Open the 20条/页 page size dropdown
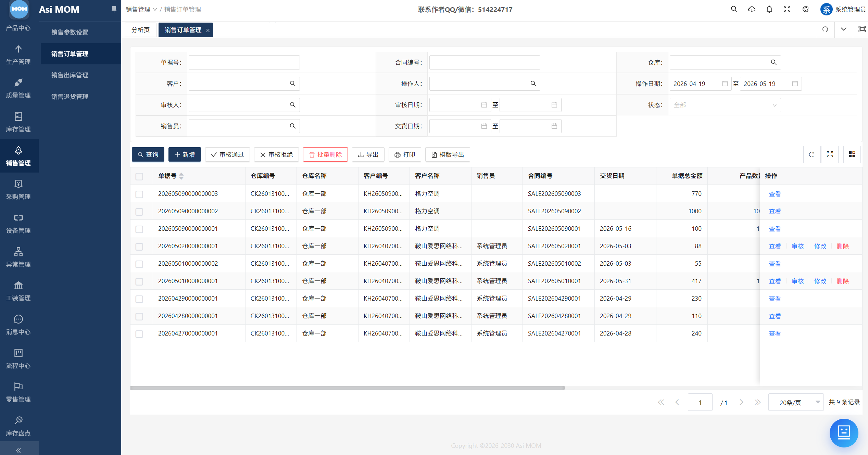Screen dimensions: 868x455 (x=796, y=402)
